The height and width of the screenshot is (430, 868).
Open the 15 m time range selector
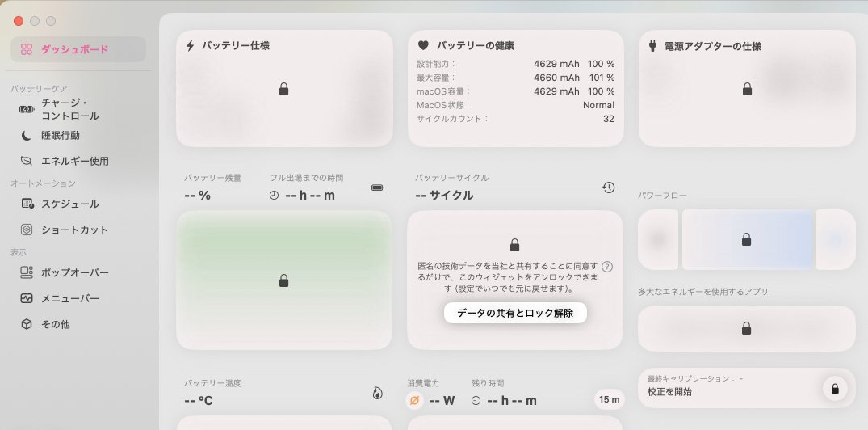(x=609, y=399)
